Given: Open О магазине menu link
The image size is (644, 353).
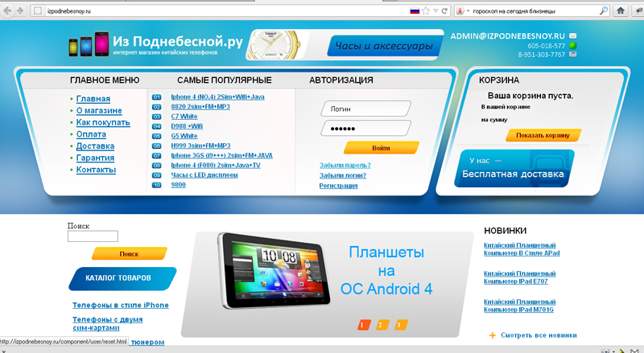Looking at the screenshot, I should tap(99, 111).
